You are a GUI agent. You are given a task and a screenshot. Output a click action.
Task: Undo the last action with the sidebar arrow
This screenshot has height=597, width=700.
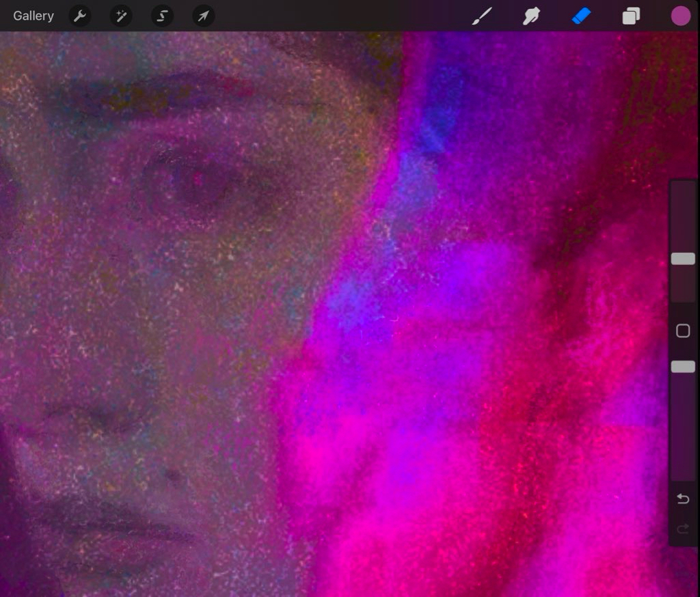point(682,499)
